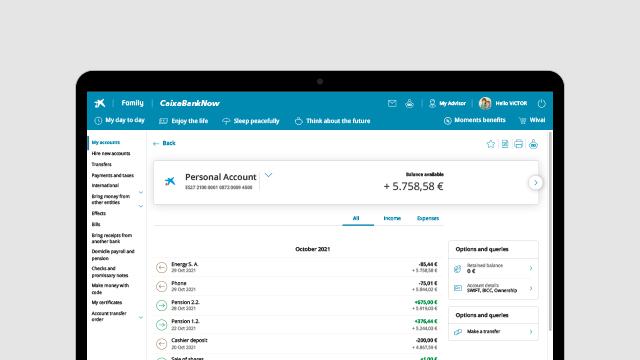Log out with the power icon
Screen dimensions: 640x360
542,103
